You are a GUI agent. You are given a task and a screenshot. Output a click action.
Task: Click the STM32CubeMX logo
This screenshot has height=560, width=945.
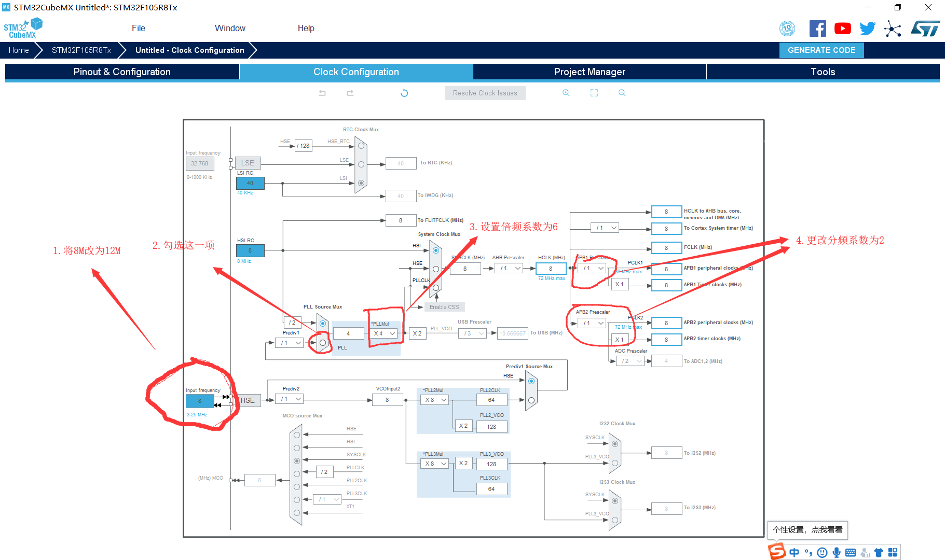[23, 28]
